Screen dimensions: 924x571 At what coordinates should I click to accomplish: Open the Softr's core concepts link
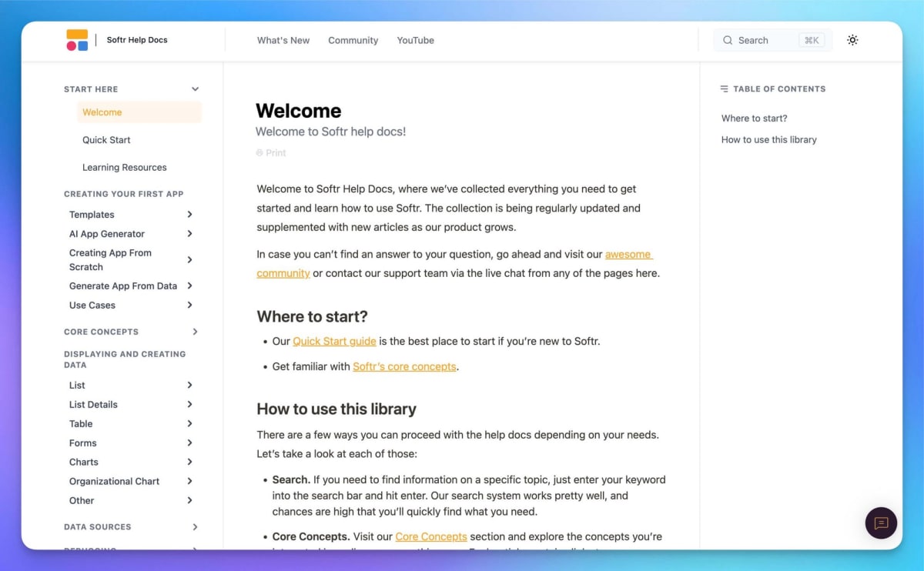point(404,367)
